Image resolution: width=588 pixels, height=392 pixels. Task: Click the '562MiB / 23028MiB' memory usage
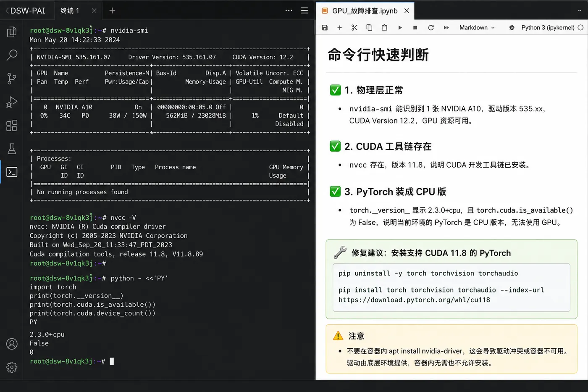196,116
